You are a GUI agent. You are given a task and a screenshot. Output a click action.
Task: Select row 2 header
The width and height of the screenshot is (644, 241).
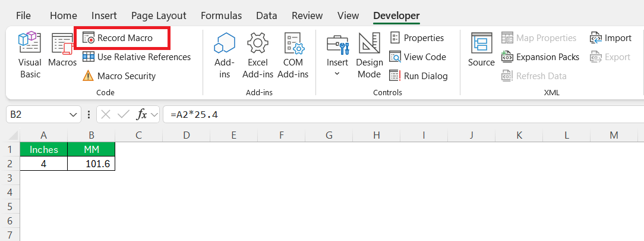tap(10, 164)
